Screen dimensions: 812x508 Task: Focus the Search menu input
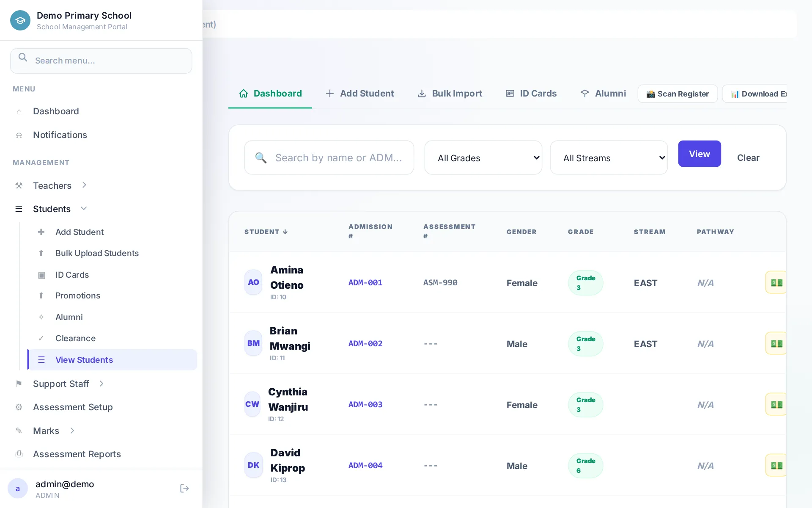pos(101,61)
